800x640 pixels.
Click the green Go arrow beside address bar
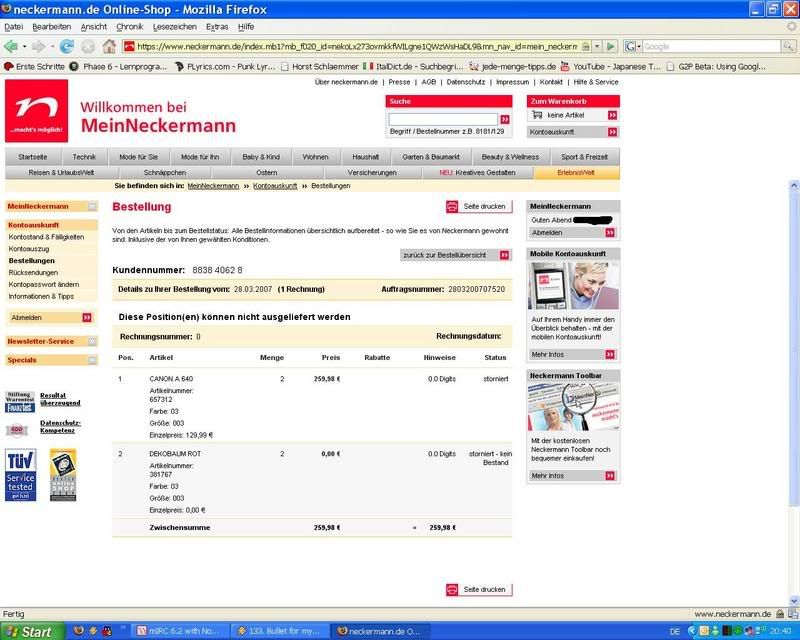click(611, 46)
